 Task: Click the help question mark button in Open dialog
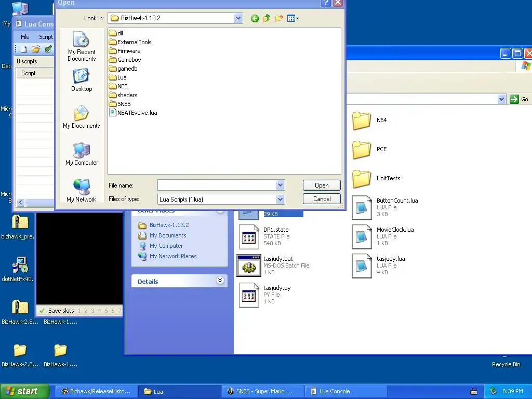326,3
